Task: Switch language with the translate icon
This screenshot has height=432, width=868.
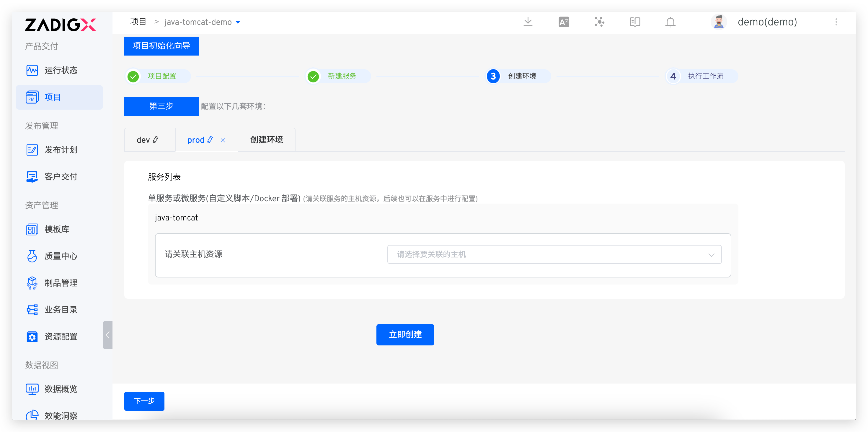Action: pyautogui.click(x=564, y=22)
